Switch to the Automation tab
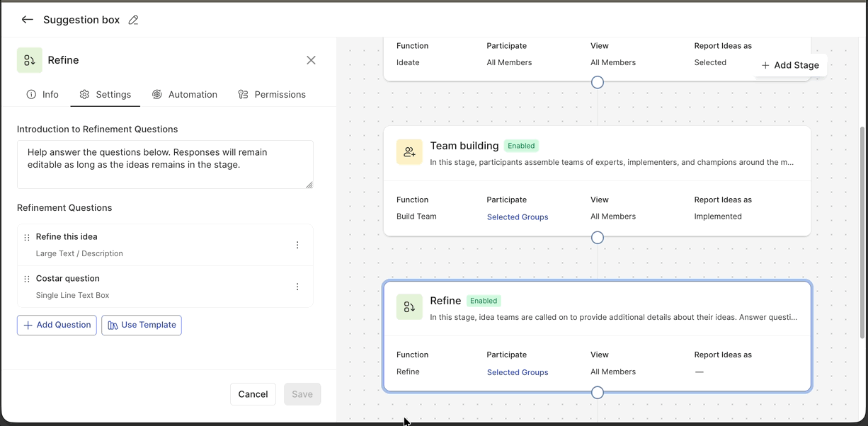 click(x=185, y=94)
